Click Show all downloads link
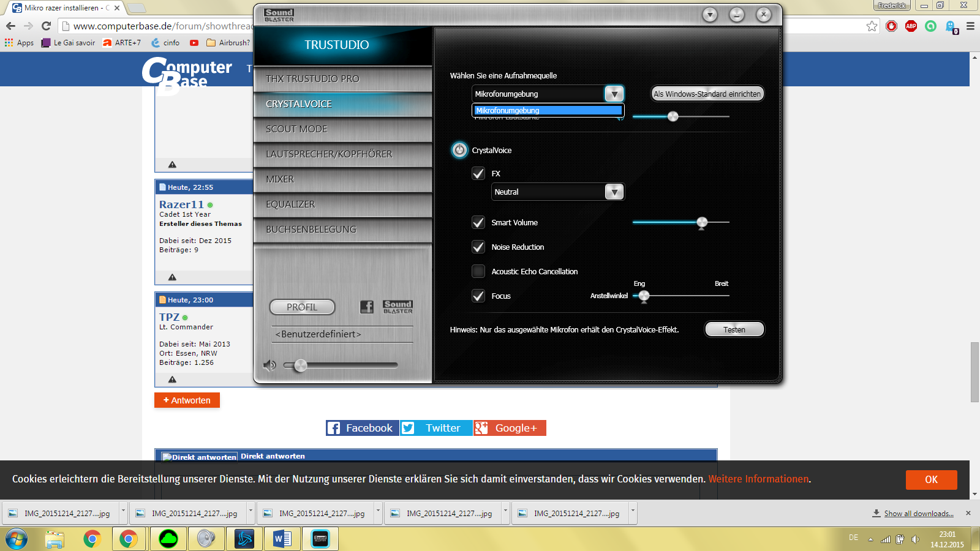 click(919, 514)
